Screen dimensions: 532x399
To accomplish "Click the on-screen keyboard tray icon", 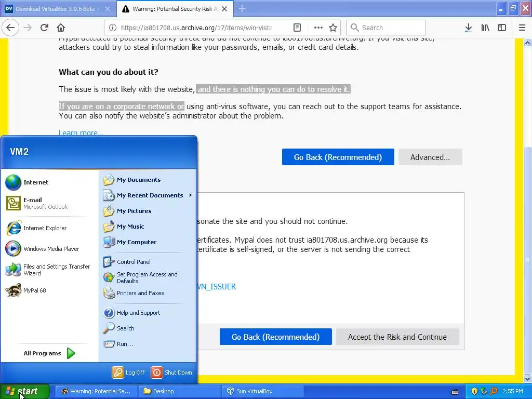I will pyautogui.click(x=455, y=392).
